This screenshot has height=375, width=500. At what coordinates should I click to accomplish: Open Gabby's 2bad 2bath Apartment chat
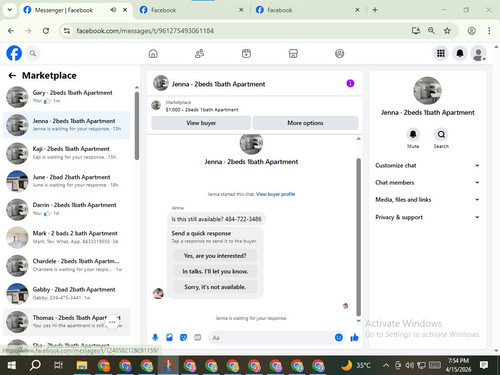click(x=67, y=294)
